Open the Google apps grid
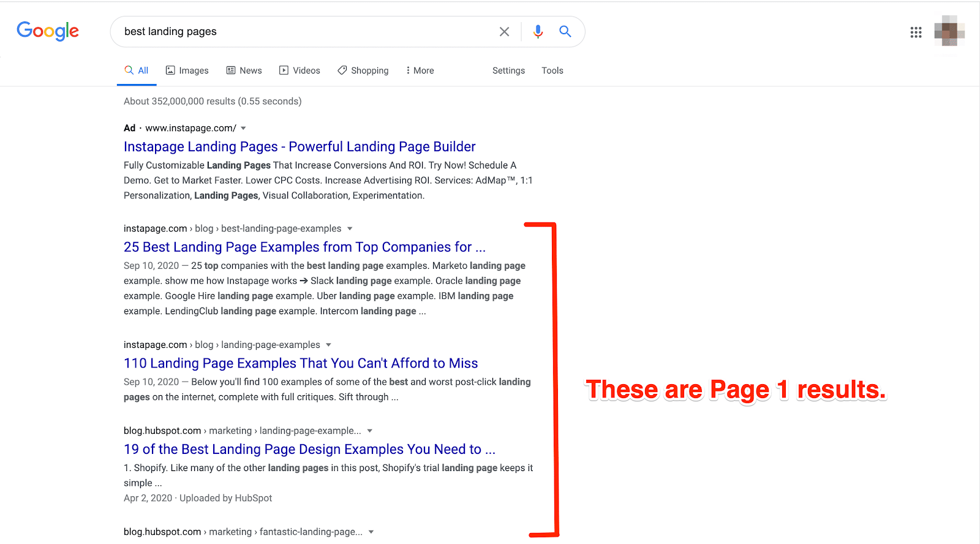Viewport: 980px width, 544px height. point(916,32)
